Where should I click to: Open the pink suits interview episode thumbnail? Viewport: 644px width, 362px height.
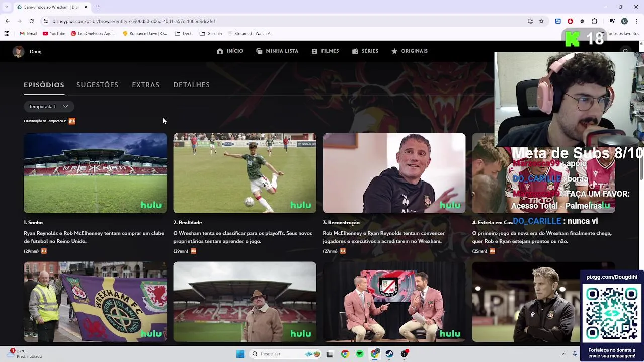pos(394,302)
